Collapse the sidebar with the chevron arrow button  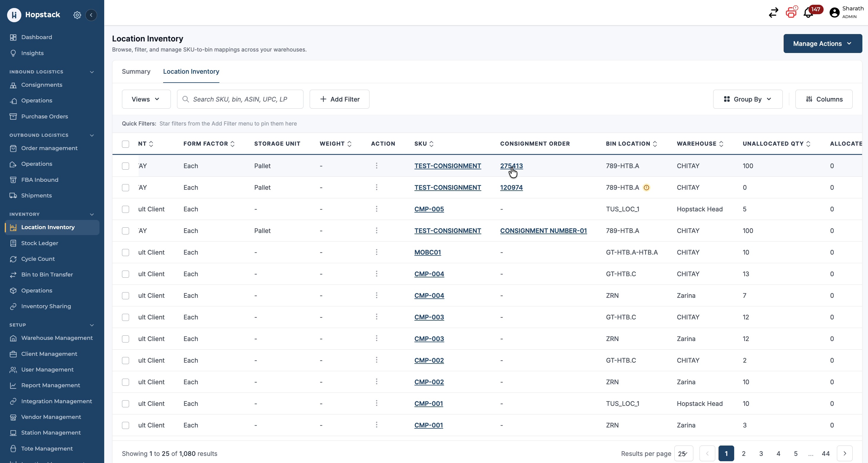91,15
